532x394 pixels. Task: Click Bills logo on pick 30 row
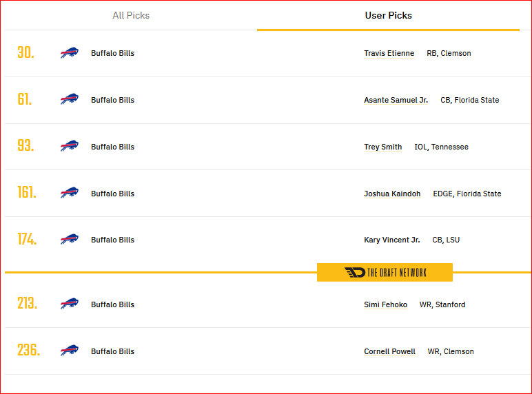coord(70,52)
